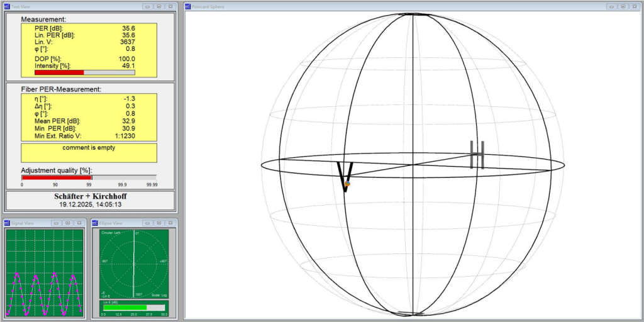
Task: Click the 'PER [dB]:' value 35.6
Action: click(128, 28)
